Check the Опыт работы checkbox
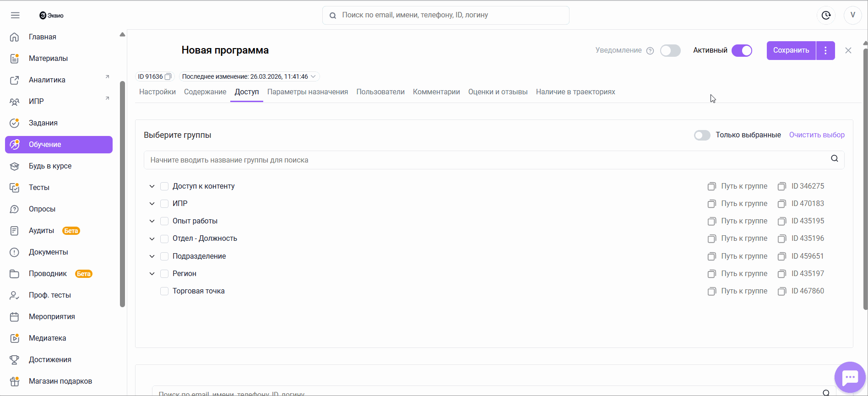Image resolution: width=868 pixels, height=396 pixels. pyautogui.click(x=164, y=221)
